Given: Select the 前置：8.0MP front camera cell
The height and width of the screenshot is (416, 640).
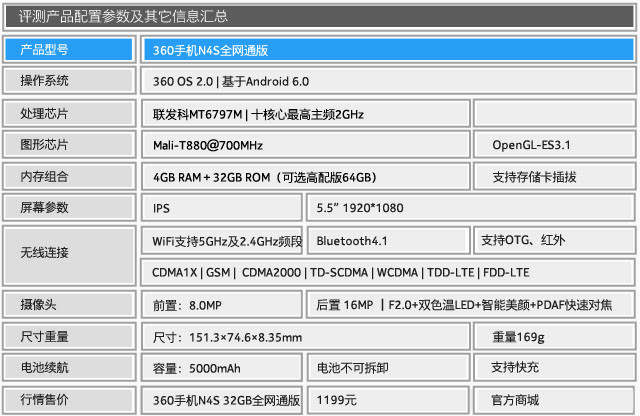Looking at the screenshot, I should tap(221, 305).
